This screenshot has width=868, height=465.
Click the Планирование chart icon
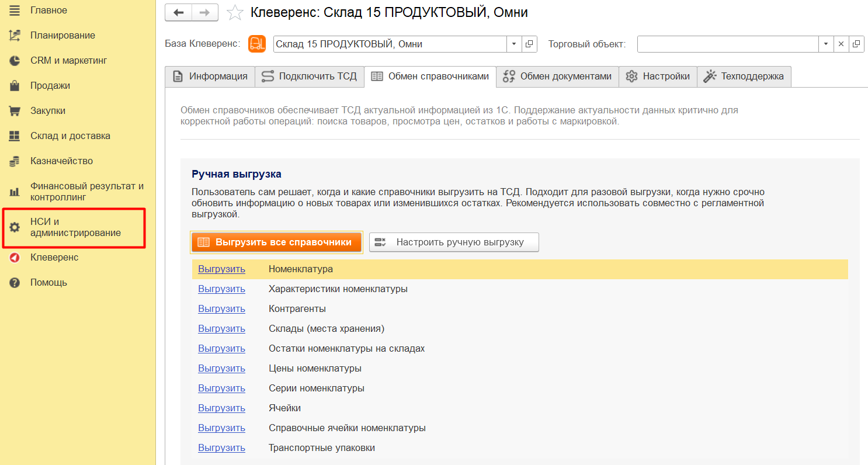click(x=15, y=36)
